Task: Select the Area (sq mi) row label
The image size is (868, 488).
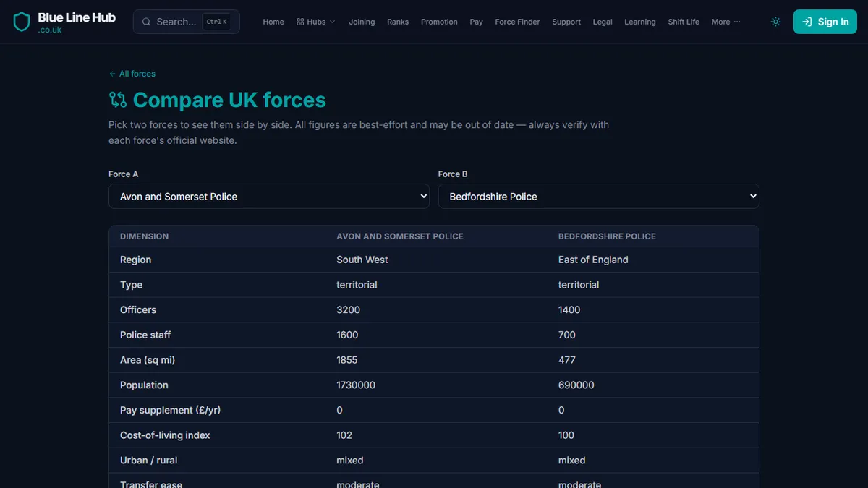Action: click(148, 360)
